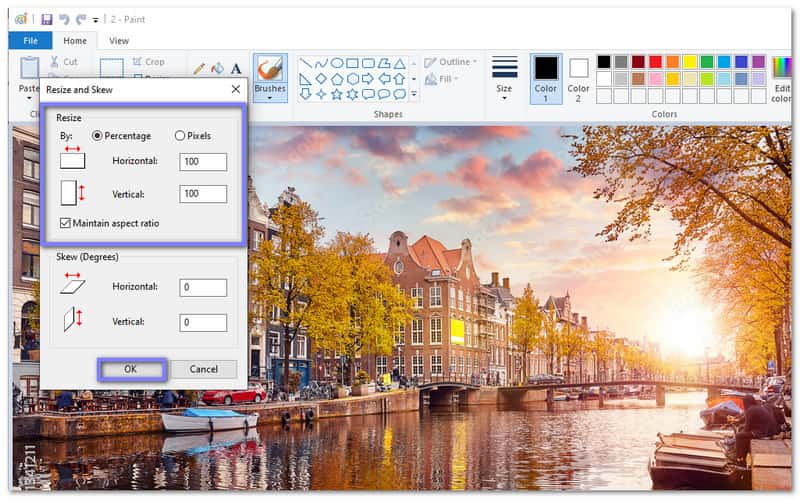Pick the yellow color swatch

click(689, 62)
